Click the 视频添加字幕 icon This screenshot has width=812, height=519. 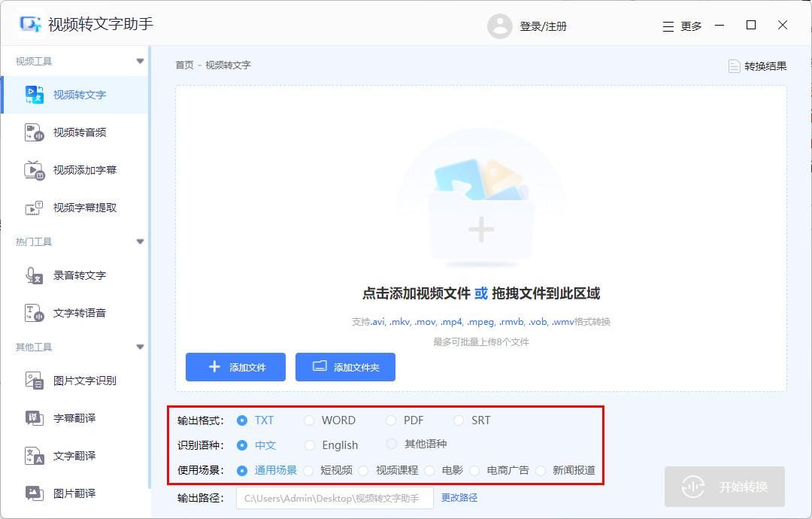click(34, 170)
